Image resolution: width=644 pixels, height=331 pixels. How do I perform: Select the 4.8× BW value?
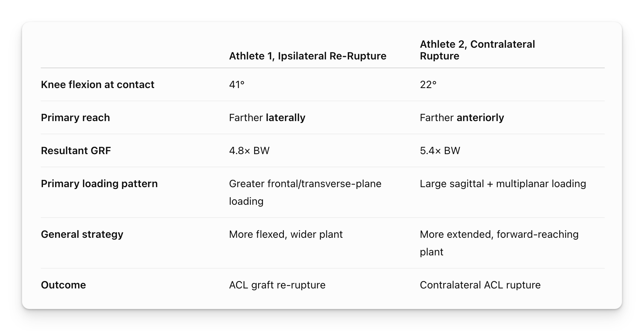point(249,150)
